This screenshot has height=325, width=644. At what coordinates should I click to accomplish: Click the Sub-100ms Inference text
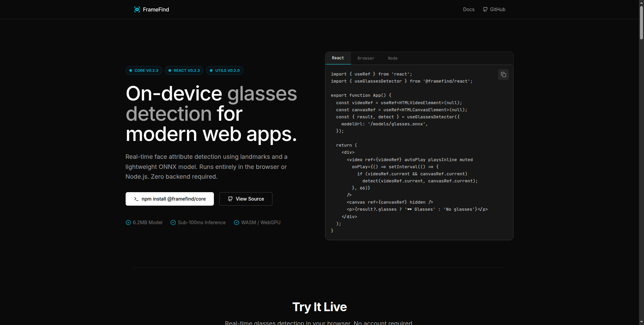pos(202,223)
